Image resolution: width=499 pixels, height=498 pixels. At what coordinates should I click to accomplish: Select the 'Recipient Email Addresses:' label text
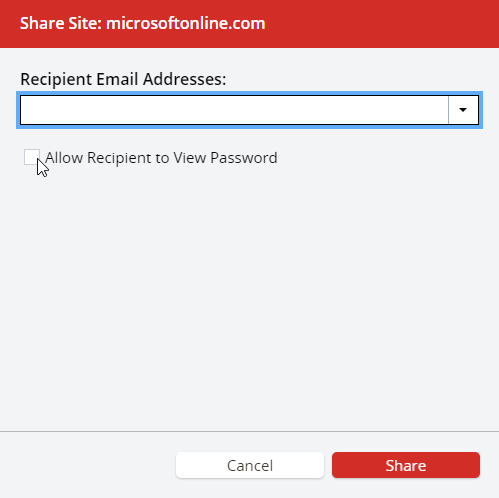tap(123, 79)
